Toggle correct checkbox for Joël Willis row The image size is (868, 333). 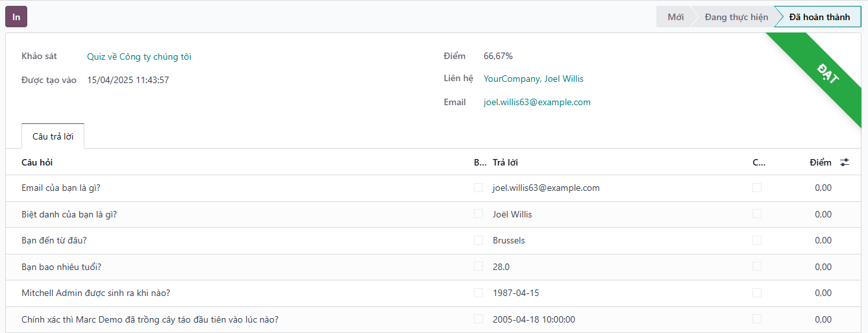(x=757, y=214)
